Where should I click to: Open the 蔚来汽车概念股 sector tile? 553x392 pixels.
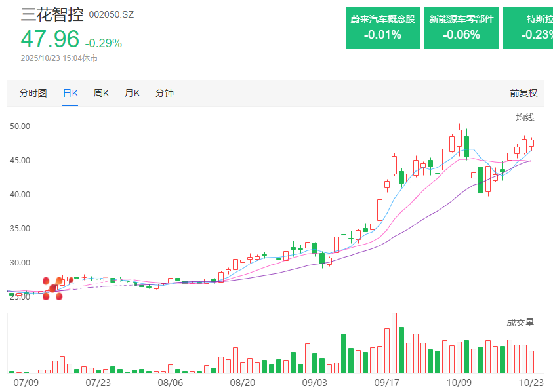tap(383, 28)
